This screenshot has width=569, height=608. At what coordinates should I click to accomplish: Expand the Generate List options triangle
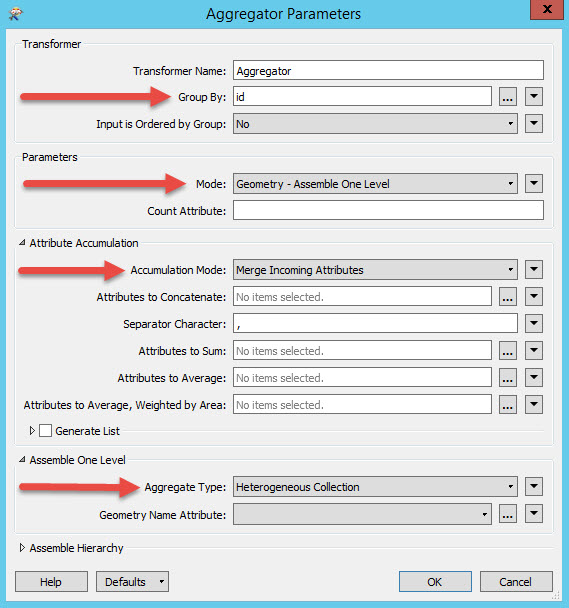32,430
